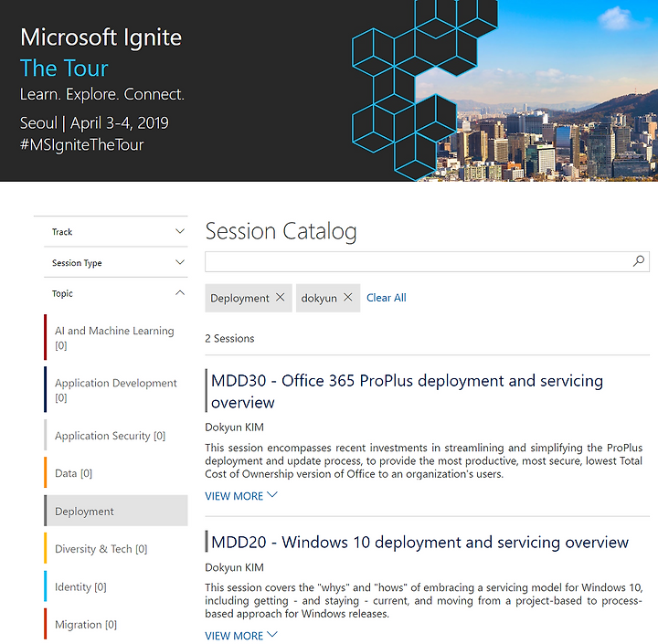
Task: Toggle the selected Deployment topic filter
Action: point(116,511)
